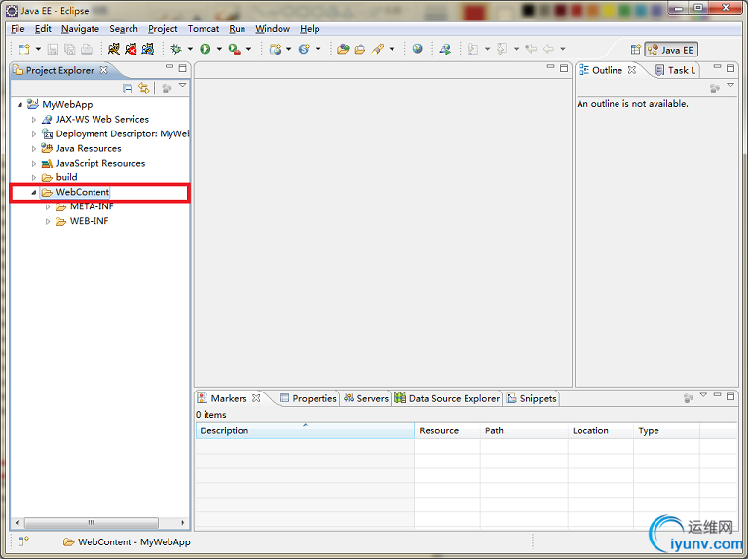Open the New wizard dropdown arrow

38,49
